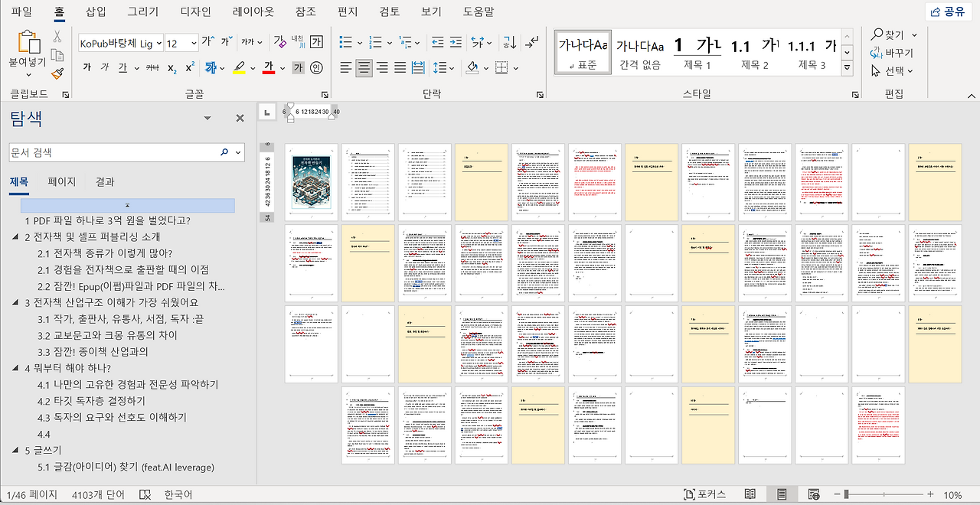This screenshot has width=980, height=505.
Task: Toggle left alignment for the paragraph
Action: point(345,67)
